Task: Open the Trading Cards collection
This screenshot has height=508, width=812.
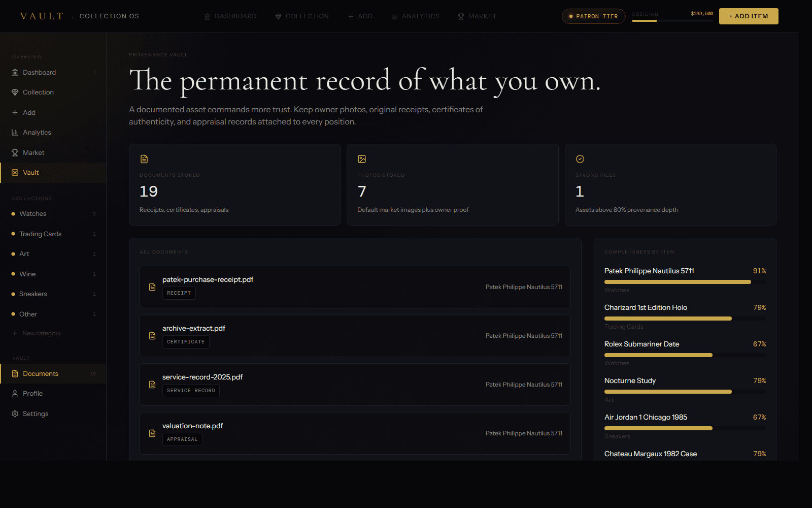Action: pos(53,234)
